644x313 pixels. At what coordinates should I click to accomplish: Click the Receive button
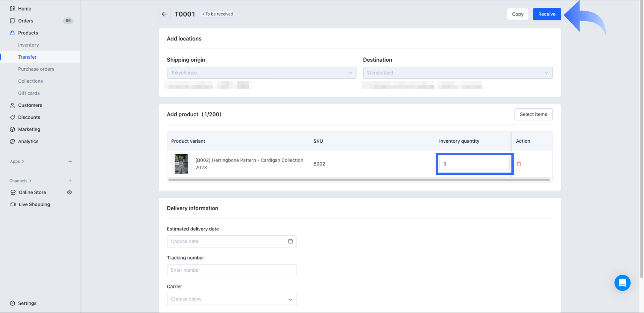(547, 14)
